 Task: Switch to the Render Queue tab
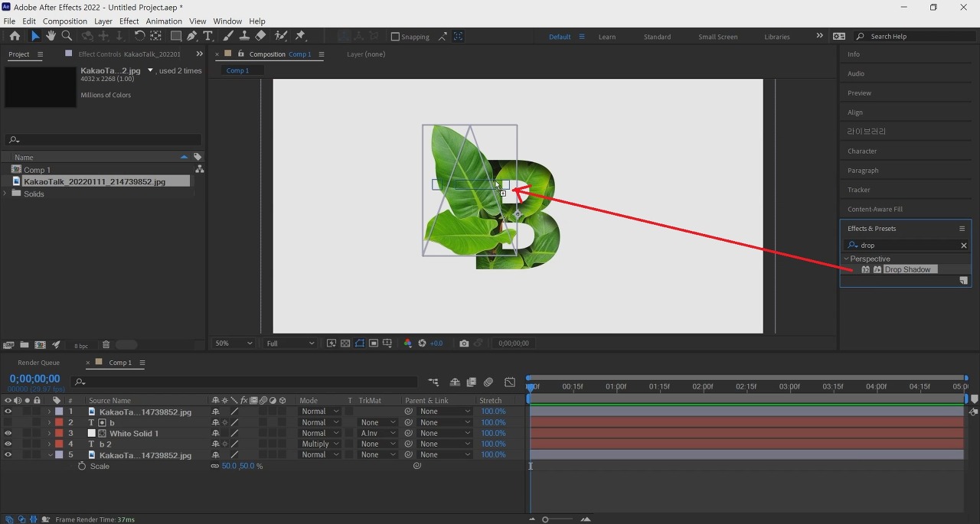point(39,363)
